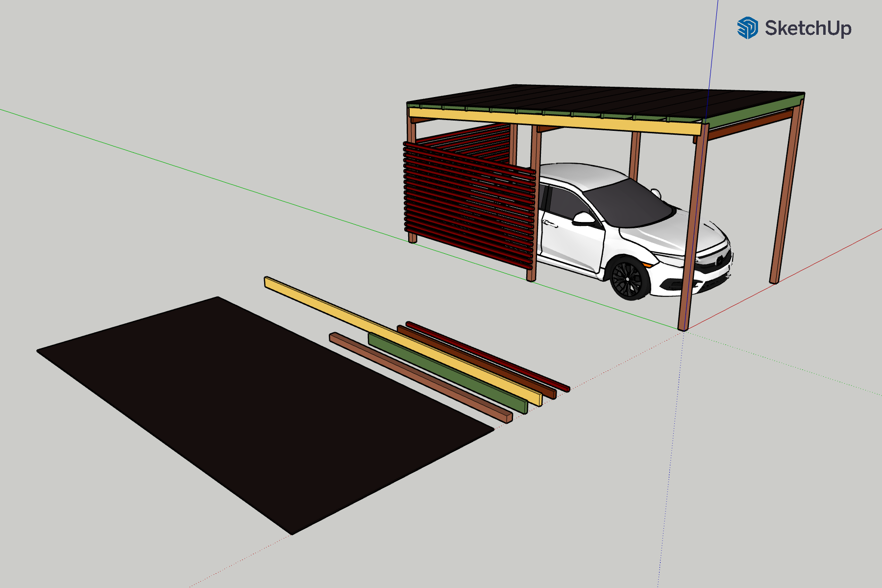Click the SketchUp wordmark text
Image resolution: width=882 pixels, height=588 pixels.
tap(808, 28)
